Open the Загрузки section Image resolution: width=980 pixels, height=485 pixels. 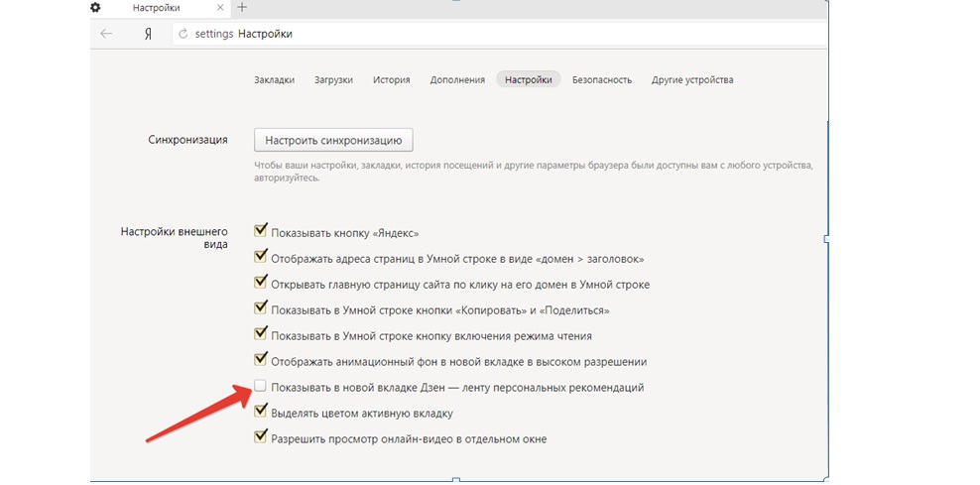pos(333,80)
